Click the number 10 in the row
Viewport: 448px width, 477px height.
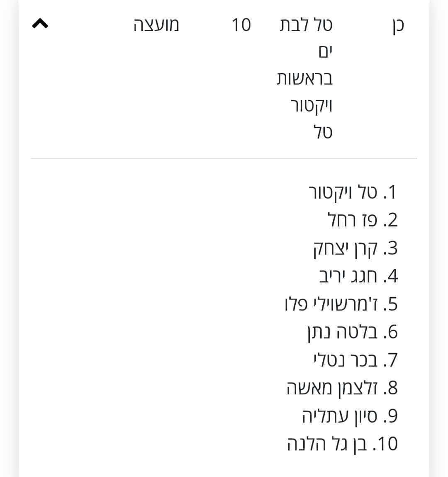click(241, 24)
